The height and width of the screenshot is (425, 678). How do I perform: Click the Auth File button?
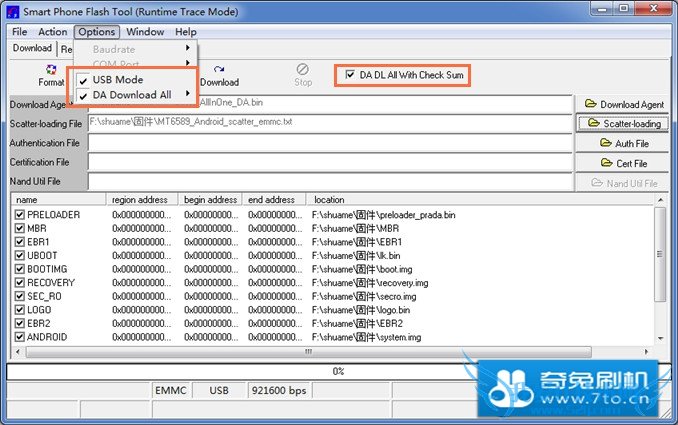coord(622,143)
